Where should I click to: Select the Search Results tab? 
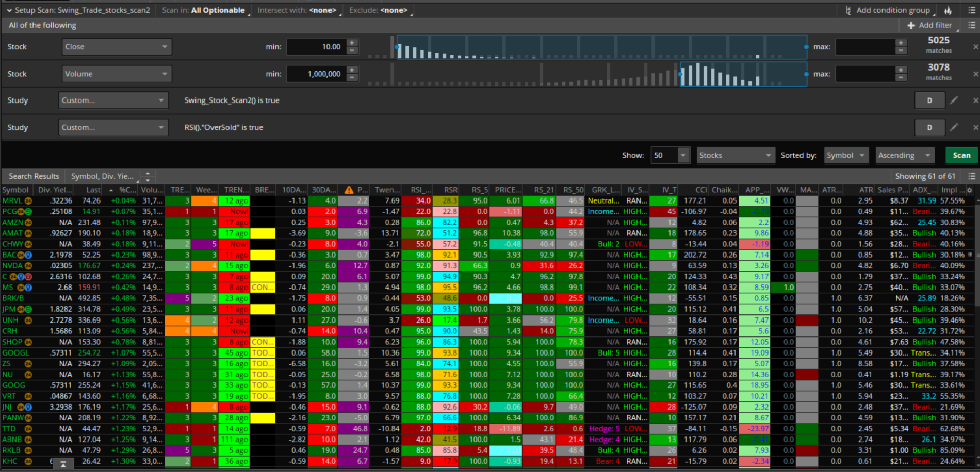point(34,176)
